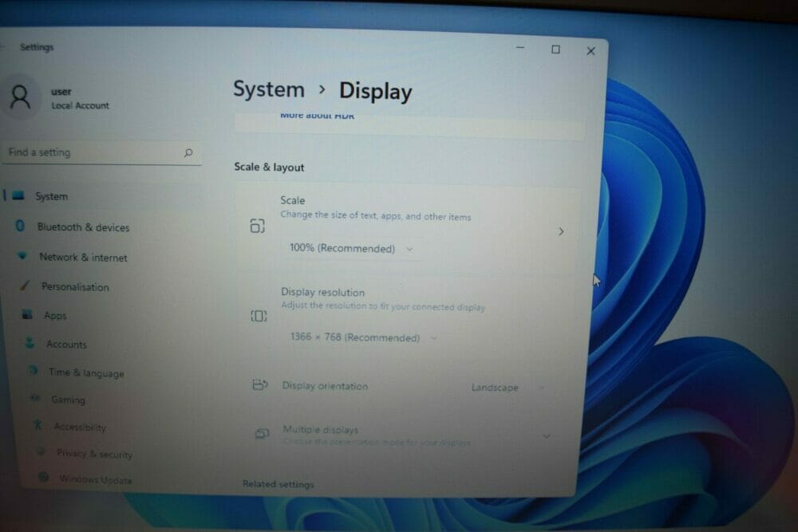Click the Privacy & security shield icon

(41, 451)
